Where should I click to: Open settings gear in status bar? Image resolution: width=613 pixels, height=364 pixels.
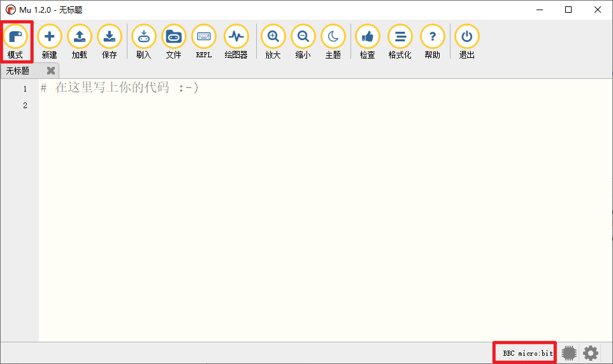click(591, 353)
